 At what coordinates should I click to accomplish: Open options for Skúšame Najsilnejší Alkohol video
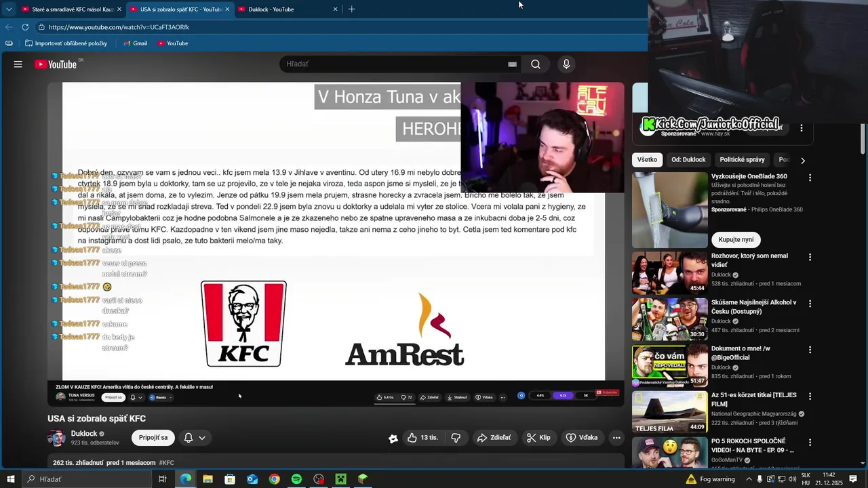810,304
